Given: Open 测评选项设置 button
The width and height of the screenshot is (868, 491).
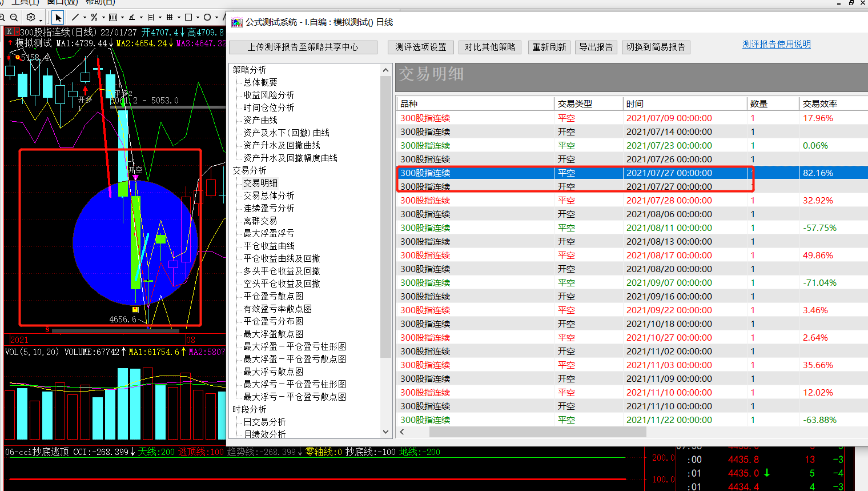Looking at the screenshot, I should point(421,47).
